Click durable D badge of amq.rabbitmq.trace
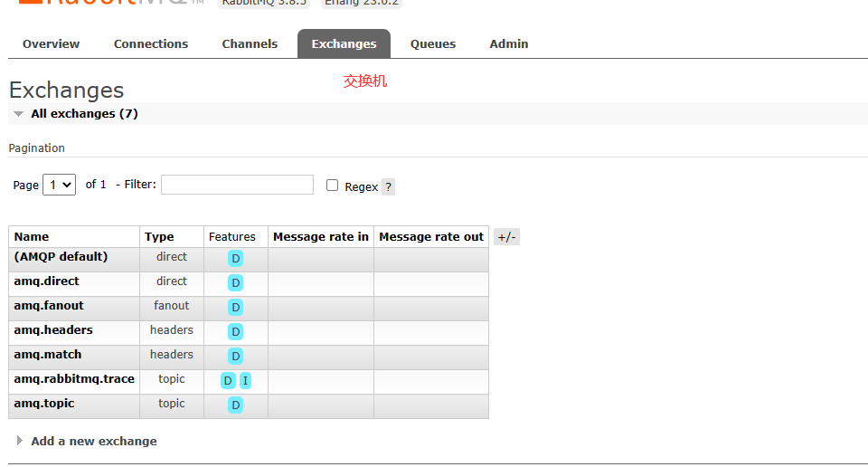This screenshot has width=868, height=467. click(x=228, y=381)
